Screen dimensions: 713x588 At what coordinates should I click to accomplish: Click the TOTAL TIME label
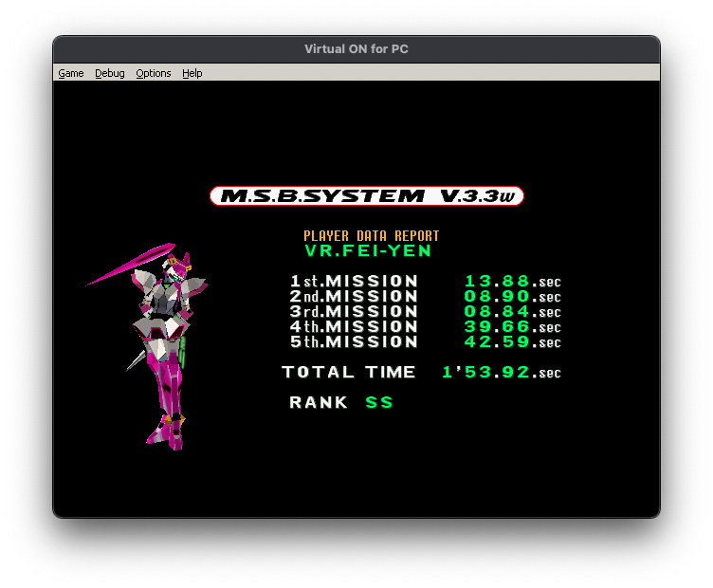tap(348, 372)
